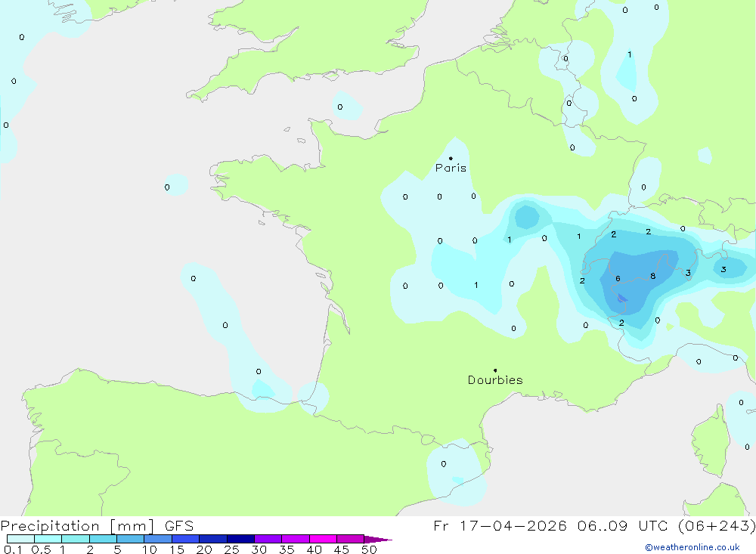The width and height of the screenshot is (756, 554).
Task: Select the Dourbies location dot marker
Action: 495,370
